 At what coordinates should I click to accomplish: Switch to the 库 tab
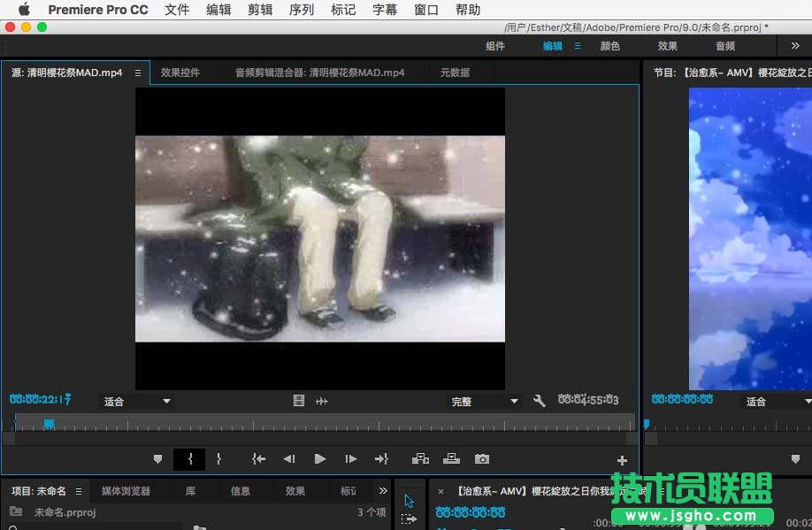coord(190,490)
